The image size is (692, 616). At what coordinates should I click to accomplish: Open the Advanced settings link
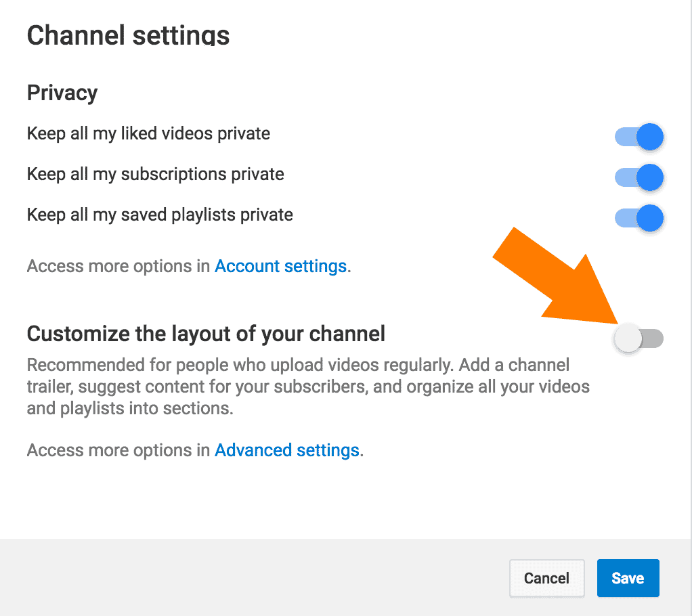pyautogui.click(x=287, y=449)
